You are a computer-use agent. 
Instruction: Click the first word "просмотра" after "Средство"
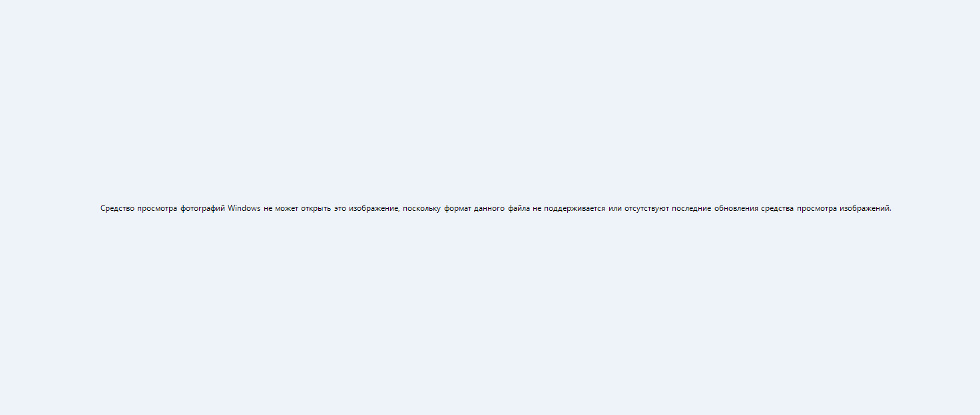click(x=157, y=208)
